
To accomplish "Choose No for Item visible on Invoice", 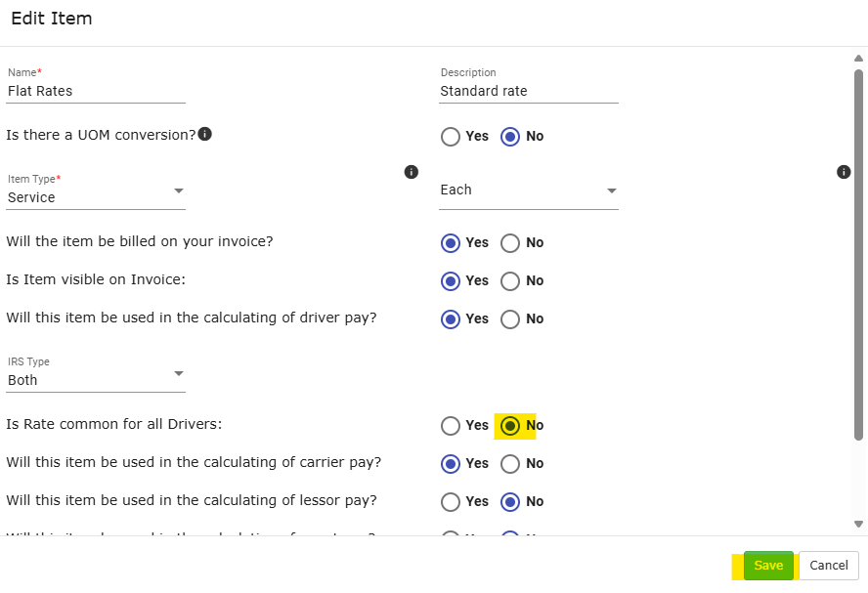I will click(510, 281).
